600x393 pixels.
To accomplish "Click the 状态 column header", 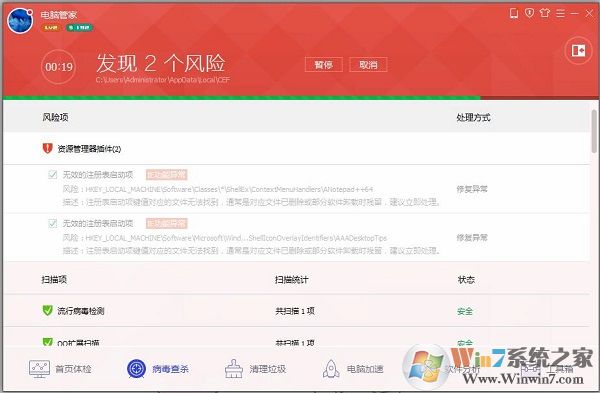I will (466, 280).
